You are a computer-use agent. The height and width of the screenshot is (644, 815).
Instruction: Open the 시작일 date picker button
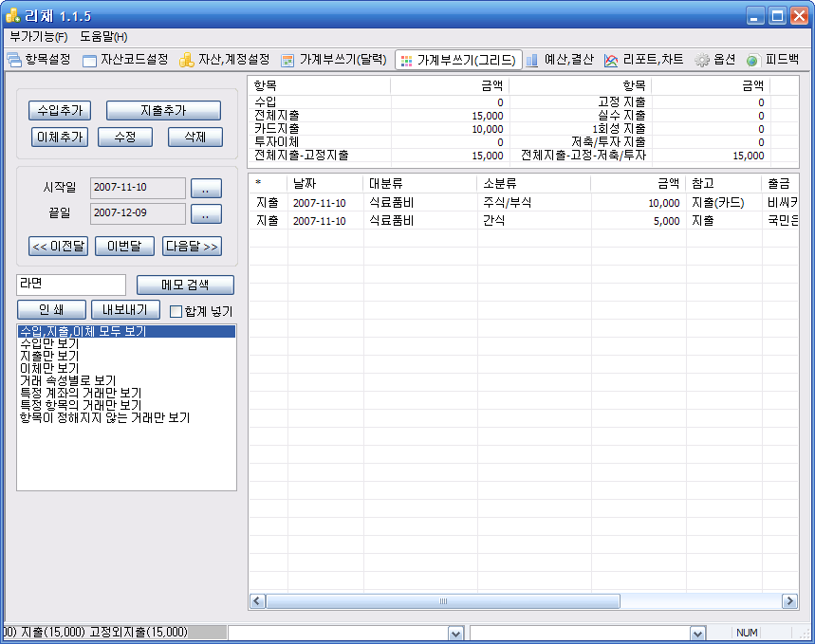pyautogui.click(x=206, y=187)
